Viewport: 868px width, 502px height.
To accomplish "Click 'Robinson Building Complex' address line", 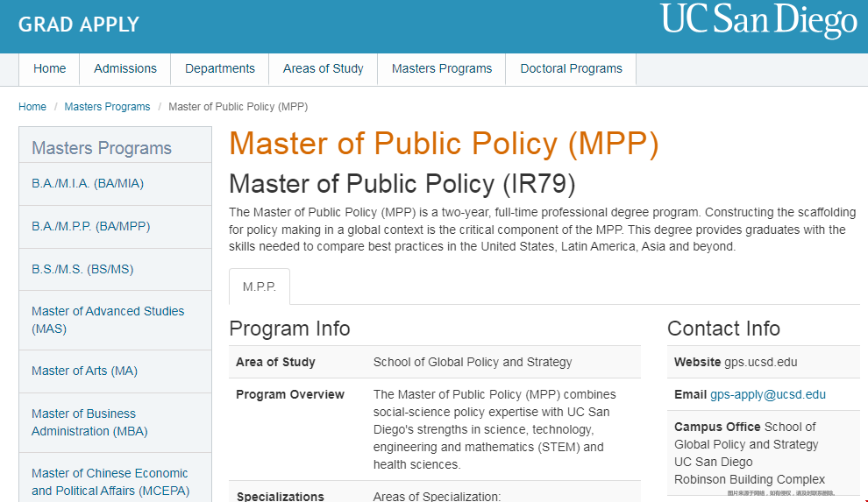I will click(x=750, y=479).
